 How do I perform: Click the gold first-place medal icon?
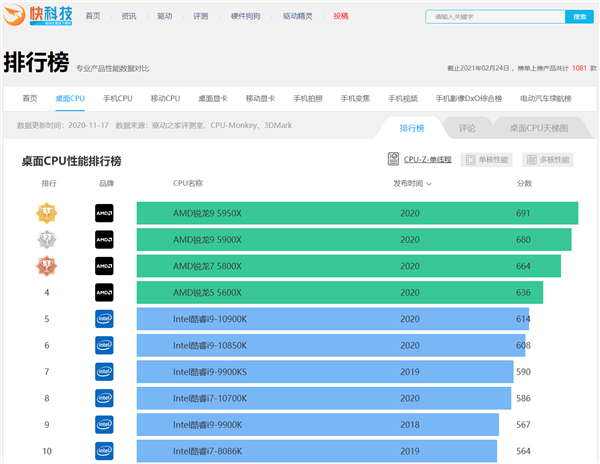(46, 213)
